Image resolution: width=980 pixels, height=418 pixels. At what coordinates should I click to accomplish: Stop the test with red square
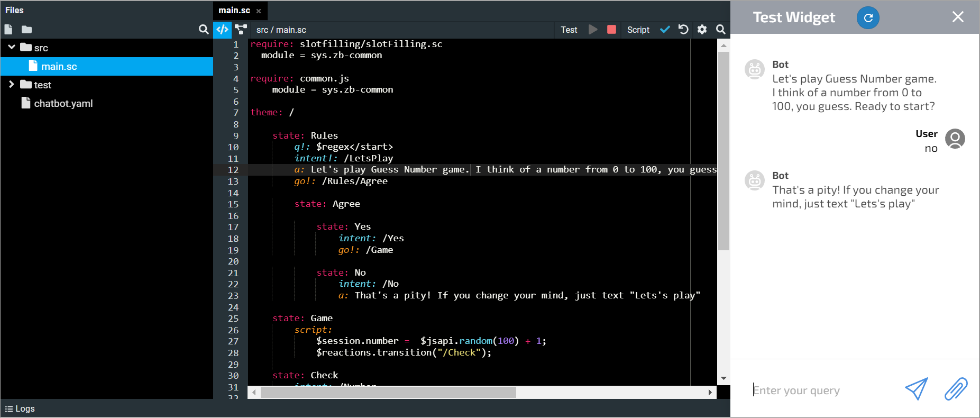click(611, 30)
